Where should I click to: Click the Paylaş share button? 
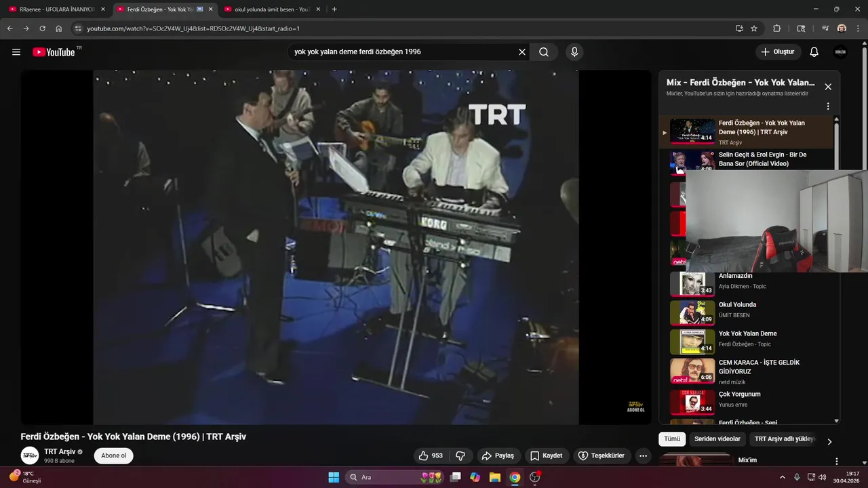click(498, 455)
